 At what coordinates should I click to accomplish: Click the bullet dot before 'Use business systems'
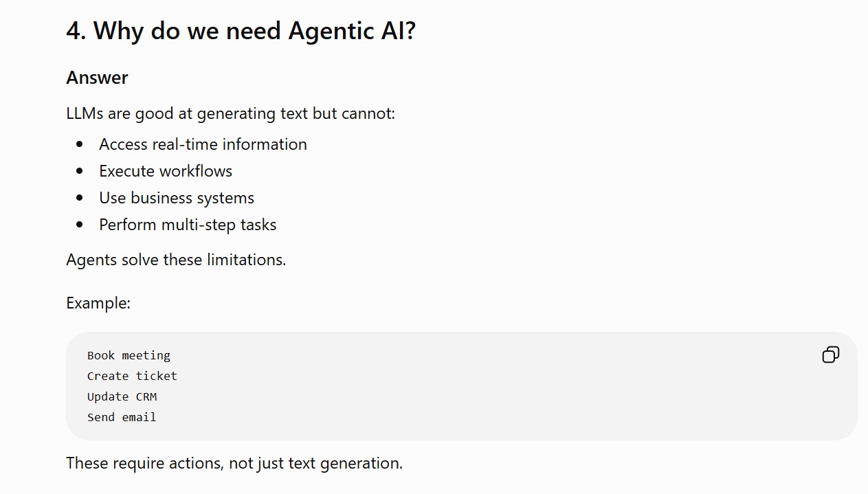coord(80,198)
